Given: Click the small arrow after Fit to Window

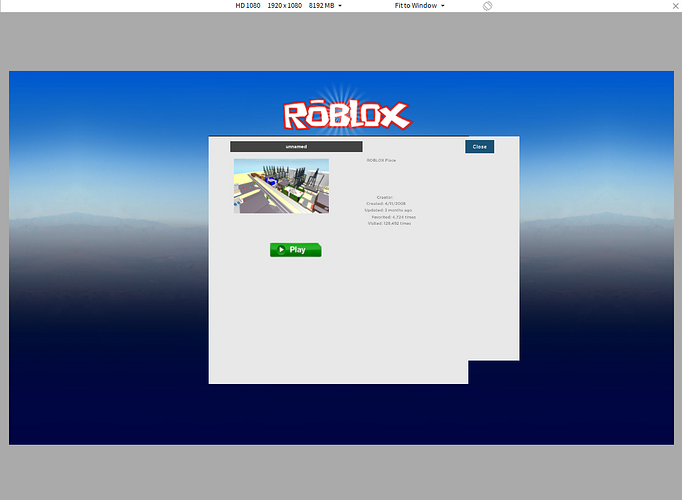Looking at the screenshot, I should point(443,6).
